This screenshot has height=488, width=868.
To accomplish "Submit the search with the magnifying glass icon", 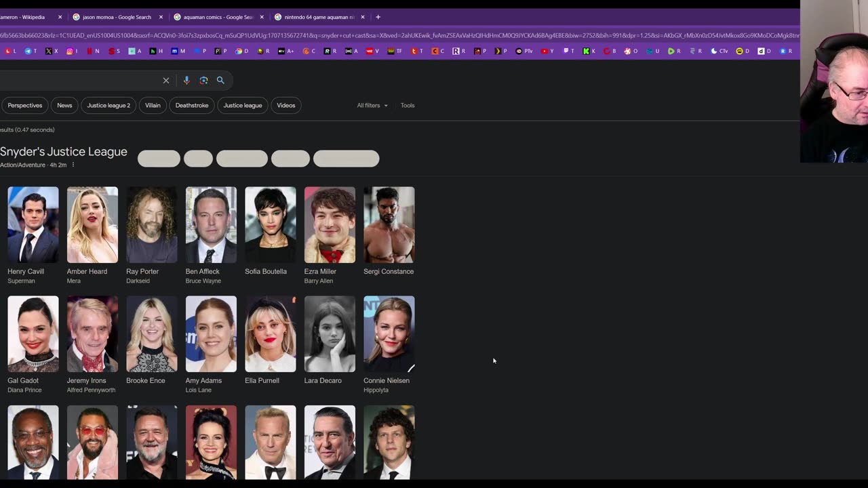I will pyautogui.click(x=220, y=80).
